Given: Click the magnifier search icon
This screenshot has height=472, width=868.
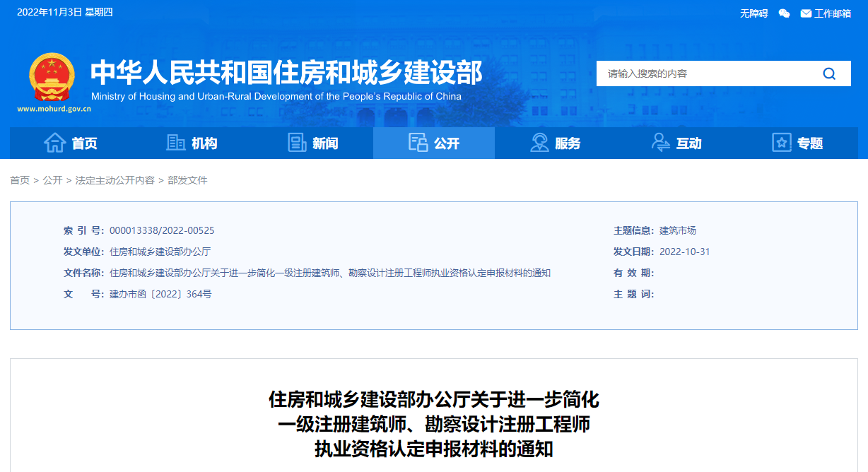Looking at the screenshot, I should (x=829, y=73).
